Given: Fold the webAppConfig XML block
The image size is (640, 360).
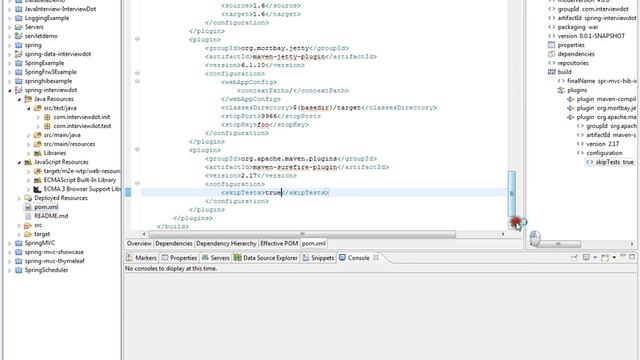Looking at the screenshot, I should [138, 81].
